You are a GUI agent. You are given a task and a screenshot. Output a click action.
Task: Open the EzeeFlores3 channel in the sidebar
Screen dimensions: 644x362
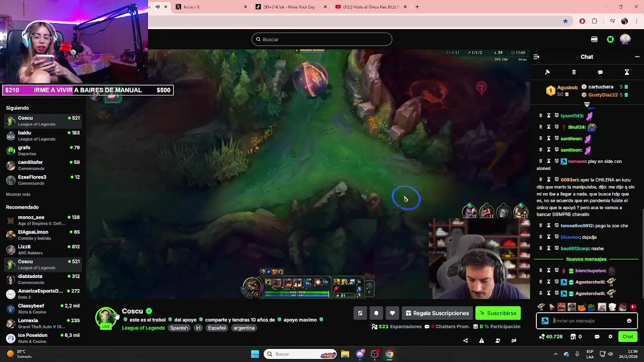pyautogui.click(x=43, y=180)
